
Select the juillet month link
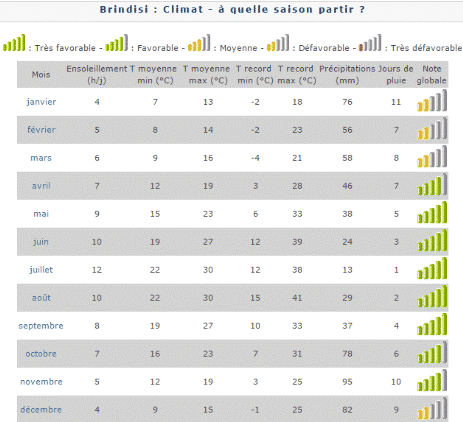[41, 270]
